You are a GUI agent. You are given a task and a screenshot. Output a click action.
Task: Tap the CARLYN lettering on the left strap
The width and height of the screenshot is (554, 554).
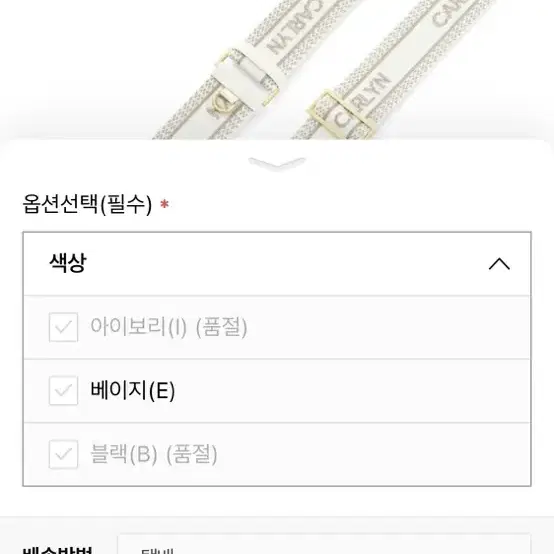pos(294,28)
